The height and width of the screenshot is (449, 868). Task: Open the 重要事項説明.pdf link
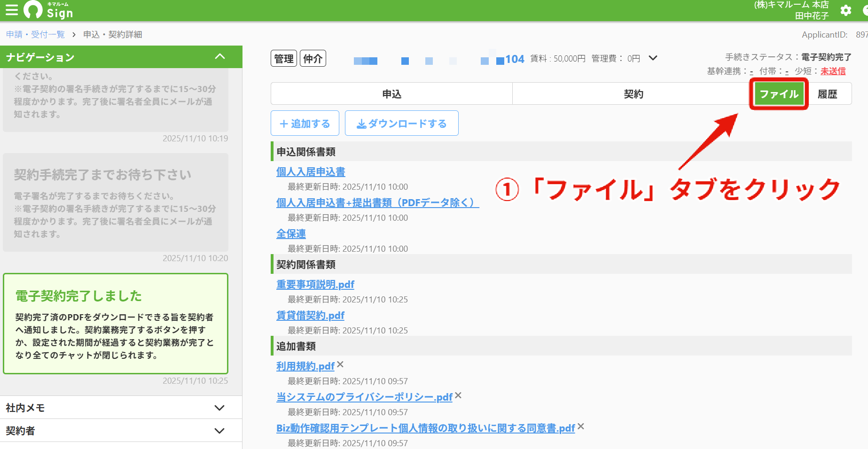[x=315, y=285]
